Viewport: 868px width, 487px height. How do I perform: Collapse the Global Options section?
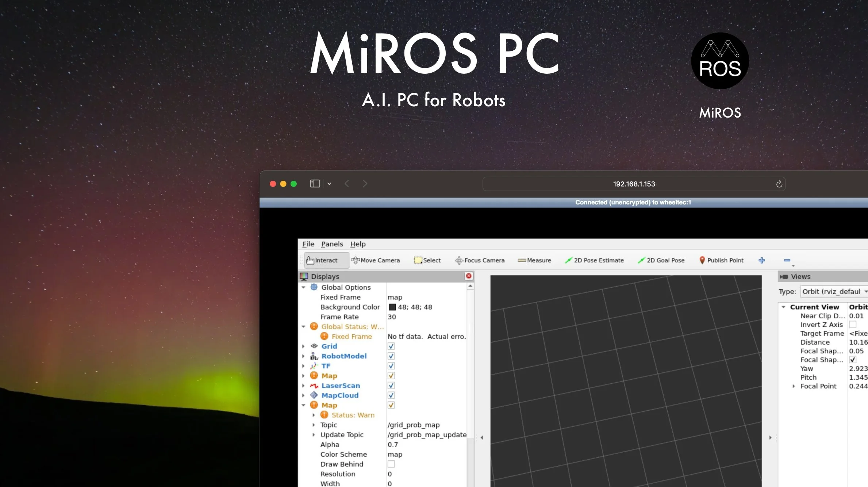303,287
